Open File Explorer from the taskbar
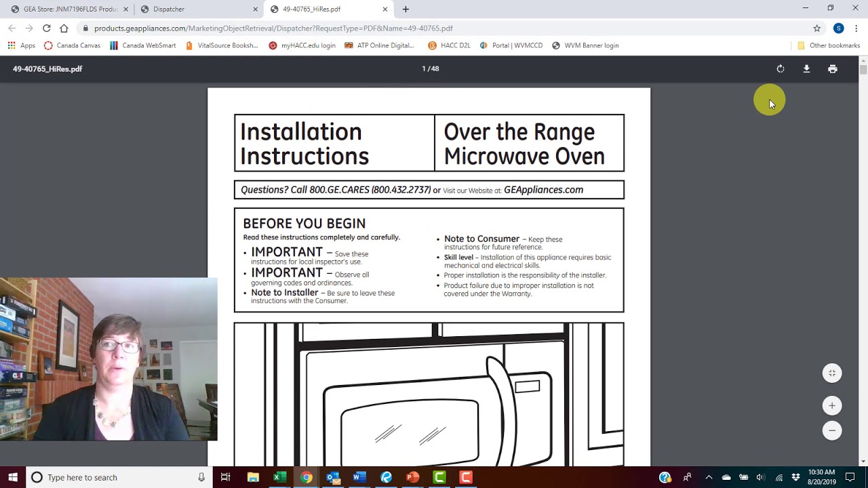868x488 pixels. coord(253,477)
